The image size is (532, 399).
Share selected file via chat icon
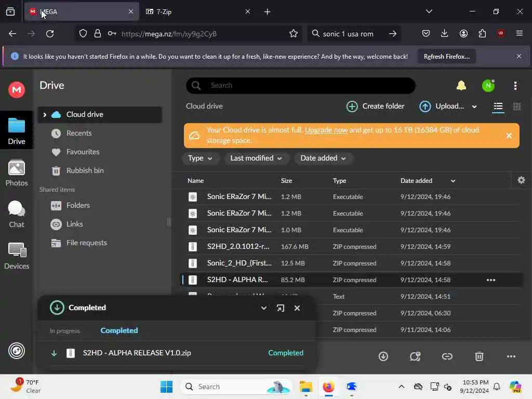point(415,356)
